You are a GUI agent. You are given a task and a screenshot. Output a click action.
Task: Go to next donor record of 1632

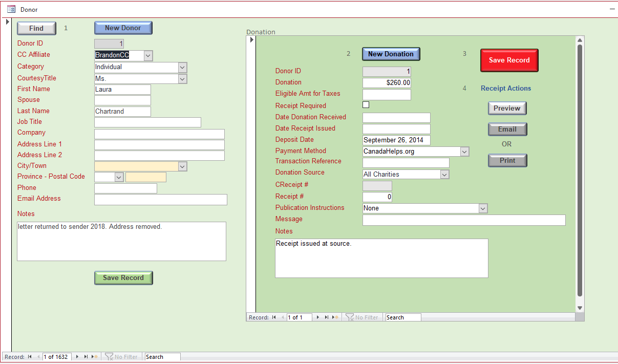(77, 357)
